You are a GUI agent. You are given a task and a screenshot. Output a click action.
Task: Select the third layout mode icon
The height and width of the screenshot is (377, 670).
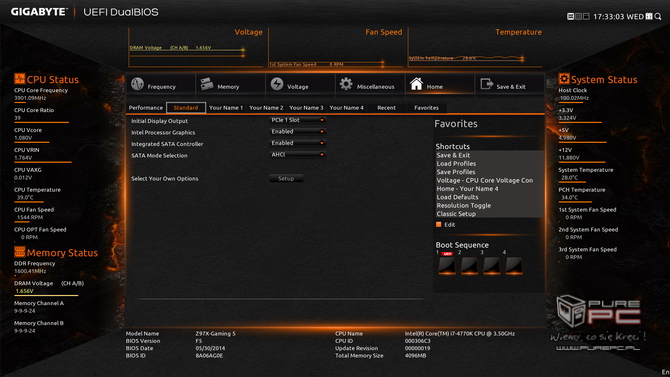pos(586,16)
